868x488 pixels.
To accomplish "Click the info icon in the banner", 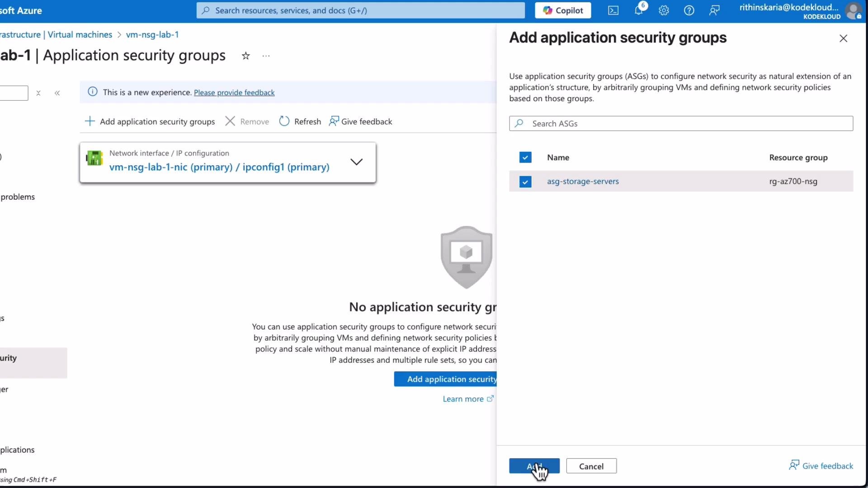I will pyautogui.click(x=93, y=92).
